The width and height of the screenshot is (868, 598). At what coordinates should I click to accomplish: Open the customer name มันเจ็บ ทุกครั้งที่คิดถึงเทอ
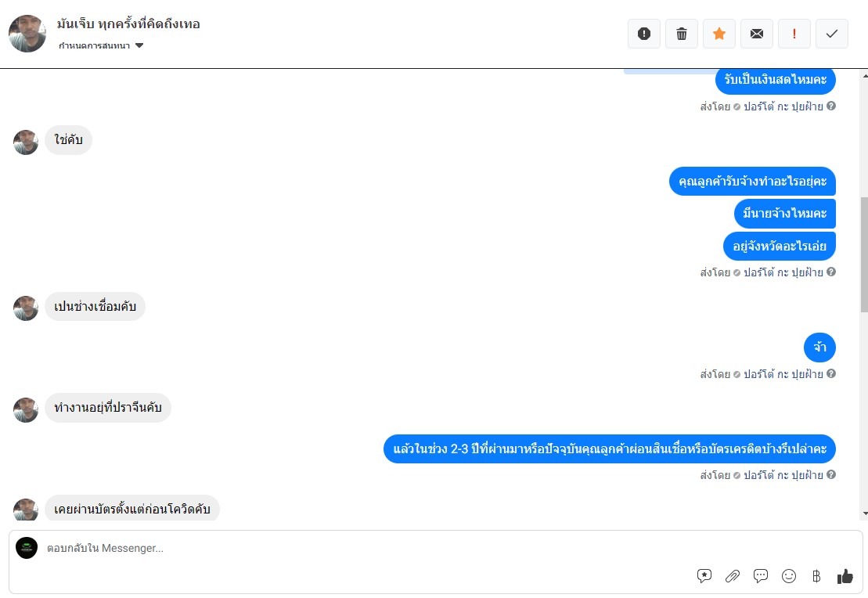128,23
